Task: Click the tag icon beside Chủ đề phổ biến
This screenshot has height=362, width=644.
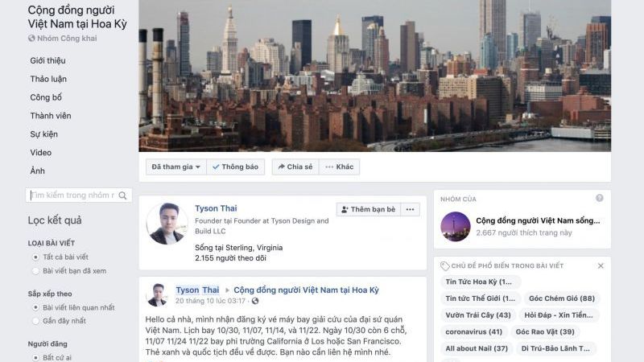Action: (445, 266)
